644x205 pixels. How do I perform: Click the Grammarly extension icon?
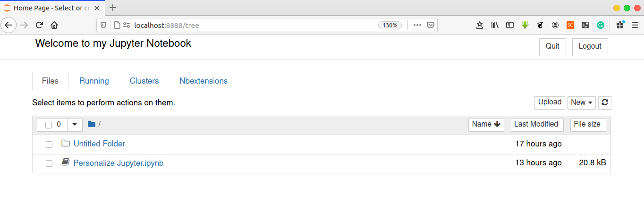click(x=601, y=26)
